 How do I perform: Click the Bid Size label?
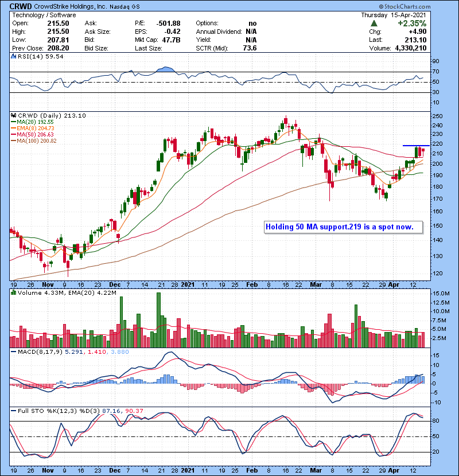click(96, 48)
